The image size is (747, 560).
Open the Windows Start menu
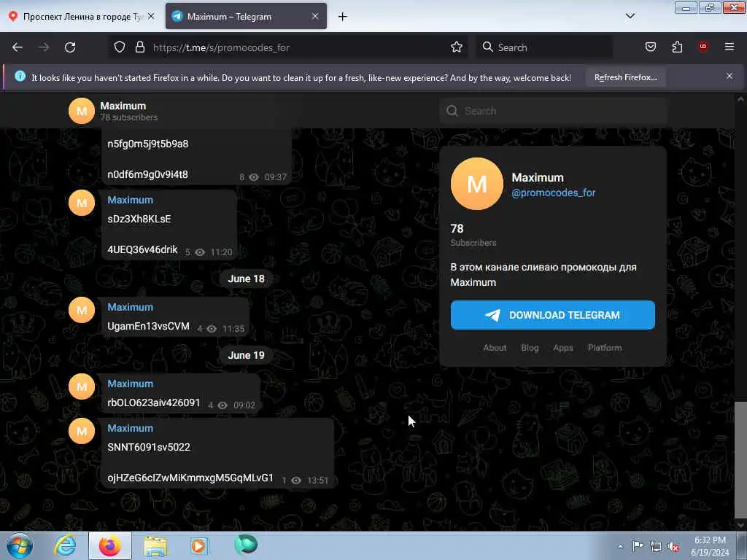click(20, 545)
